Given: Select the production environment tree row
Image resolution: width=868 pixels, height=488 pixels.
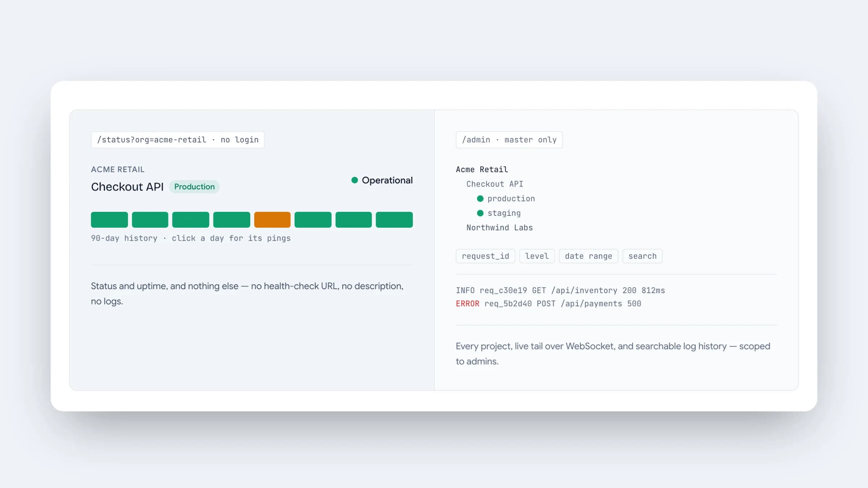Looking at the screenshot, I should 506,198.
